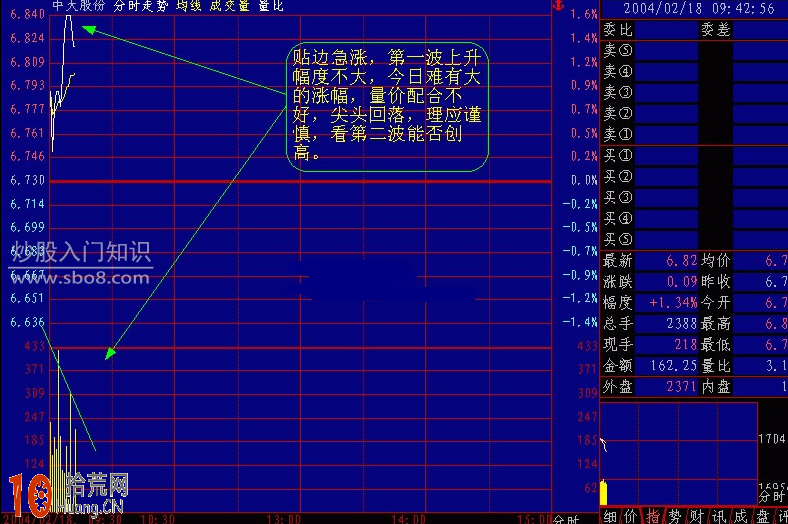788x524 pixels.
Task: Click the yellow volume bar in mini chart
Action: coord(604,493)
